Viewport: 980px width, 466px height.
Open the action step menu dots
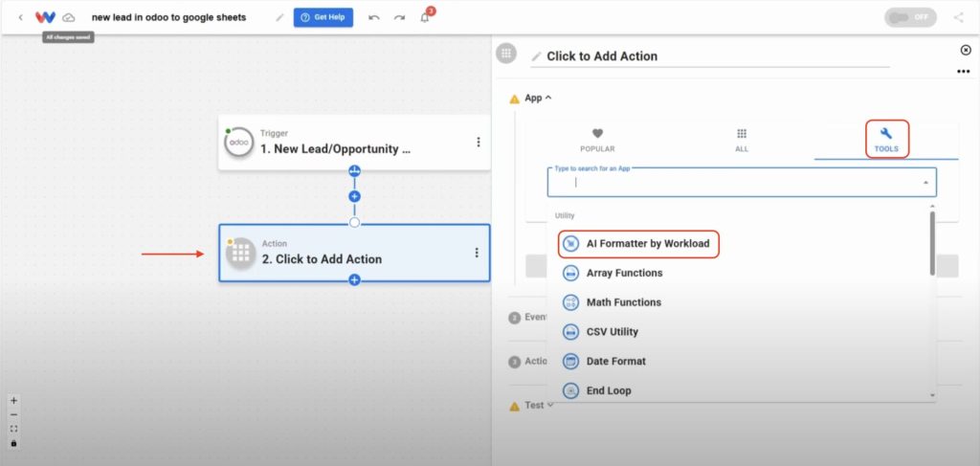coord(477,253)
